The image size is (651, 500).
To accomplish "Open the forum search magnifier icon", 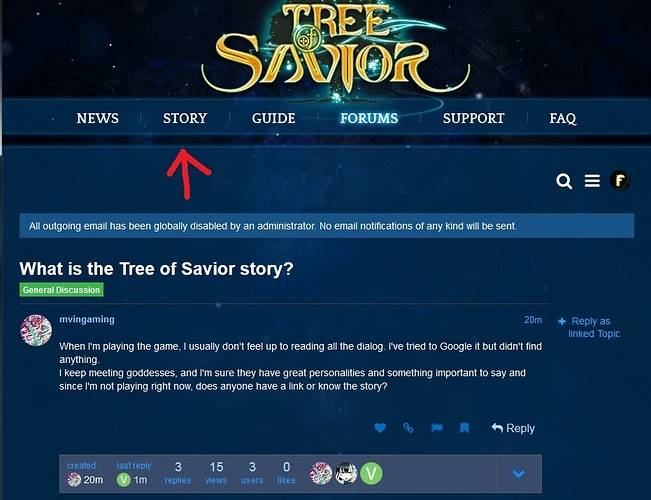I will pos(564,181).
